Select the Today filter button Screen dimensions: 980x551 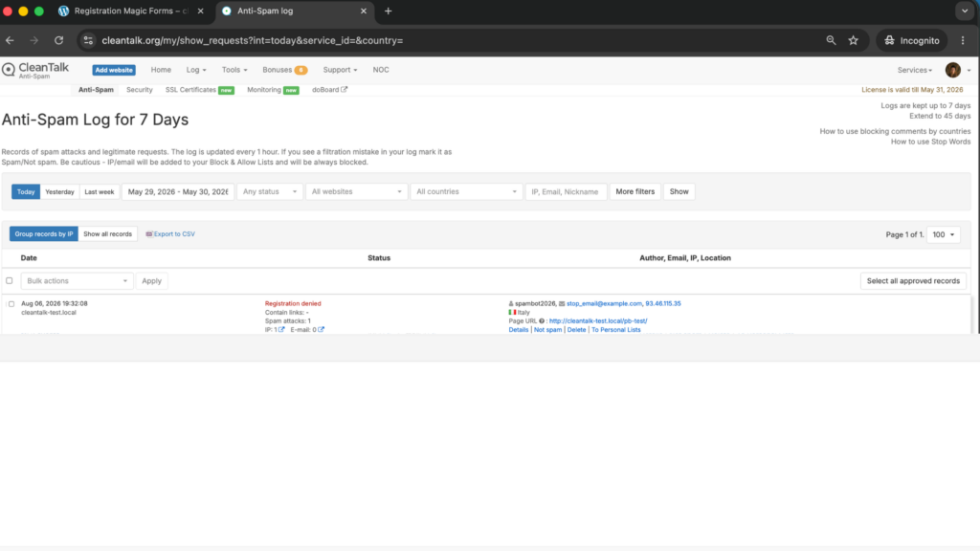point(26,191)
